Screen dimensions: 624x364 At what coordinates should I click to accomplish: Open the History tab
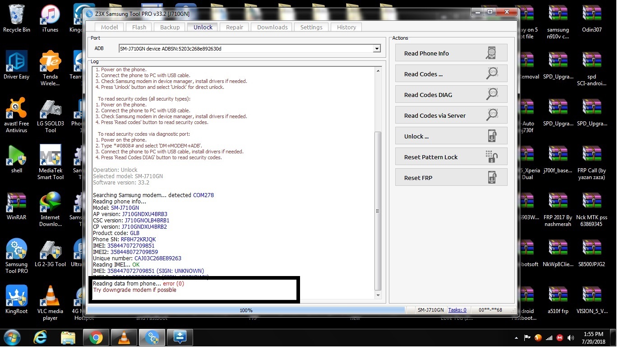click(347, 27)
